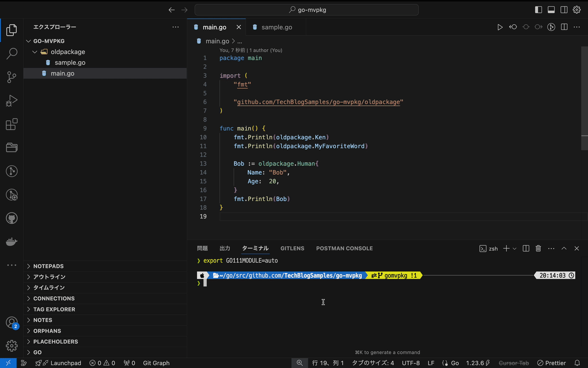Open the 出力 panel tab

point(225,248)
